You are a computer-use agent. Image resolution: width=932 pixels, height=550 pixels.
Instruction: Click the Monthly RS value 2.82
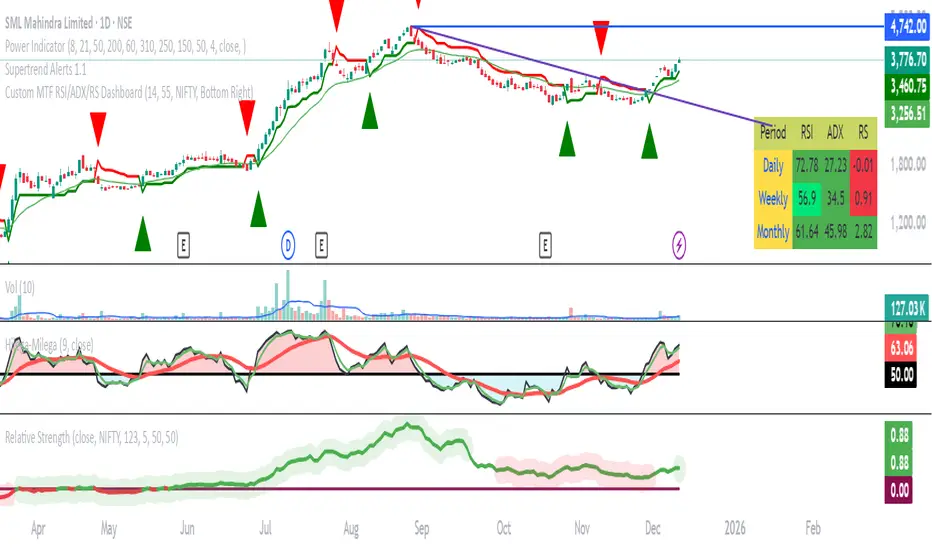(863, 231)
